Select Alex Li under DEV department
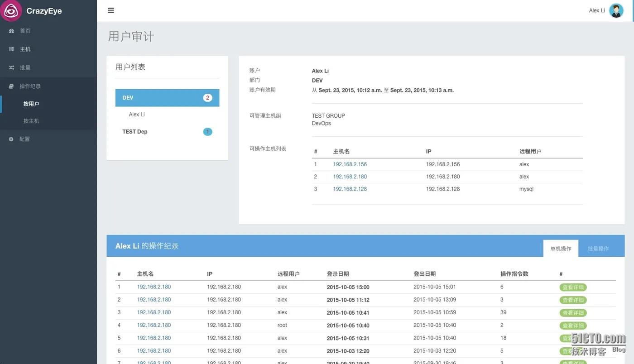The height and width of the screenshot is (364, 634). tap(137, 115)
